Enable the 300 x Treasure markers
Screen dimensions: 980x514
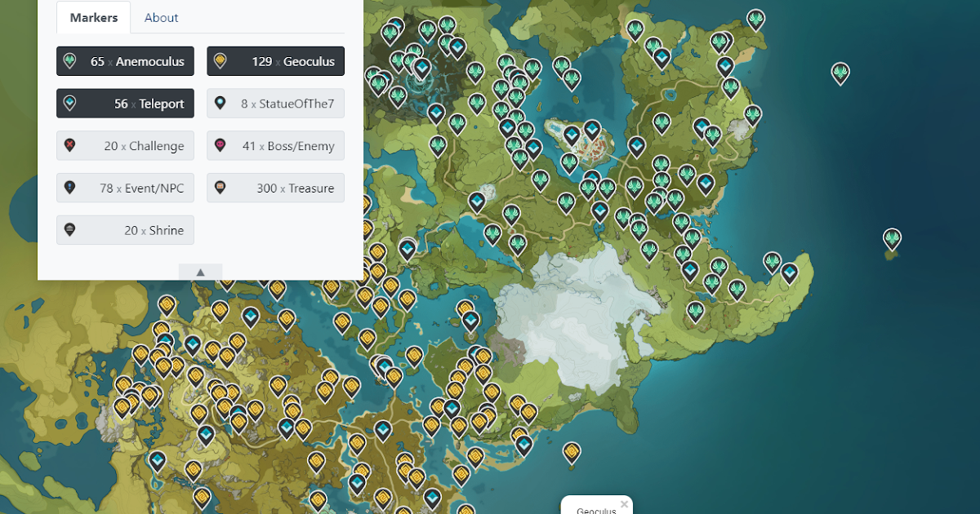tap(275, 188)
